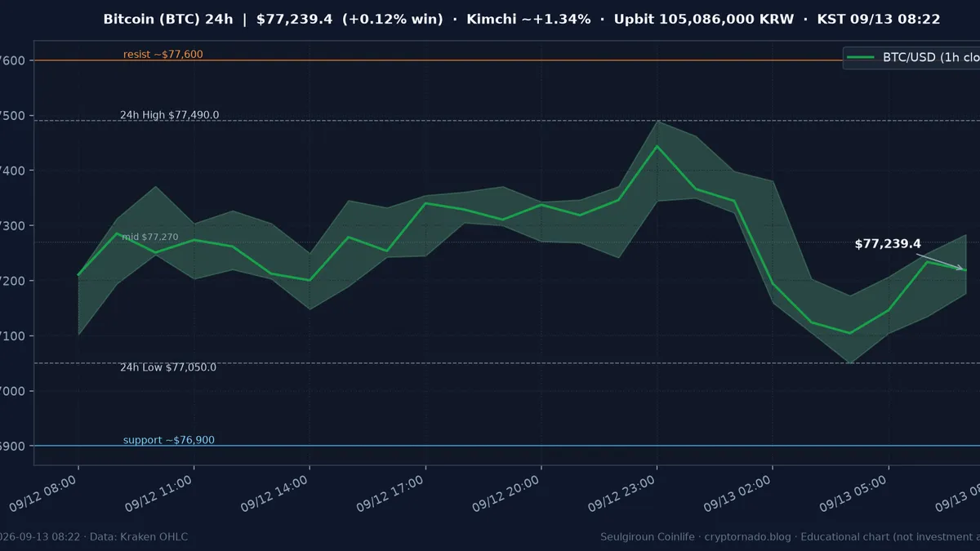Select the '24h High $77,490.0' label

(169, 115)
